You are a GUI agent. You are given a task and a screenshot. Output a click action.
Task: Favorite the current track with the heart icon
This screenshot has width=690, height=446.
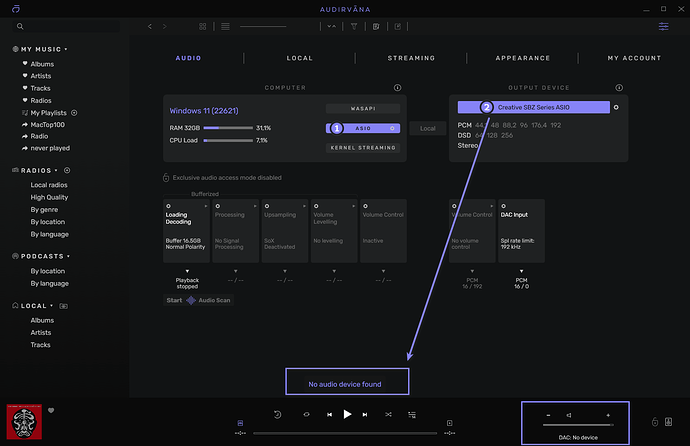pyautogui.click(x=51, y=410)
